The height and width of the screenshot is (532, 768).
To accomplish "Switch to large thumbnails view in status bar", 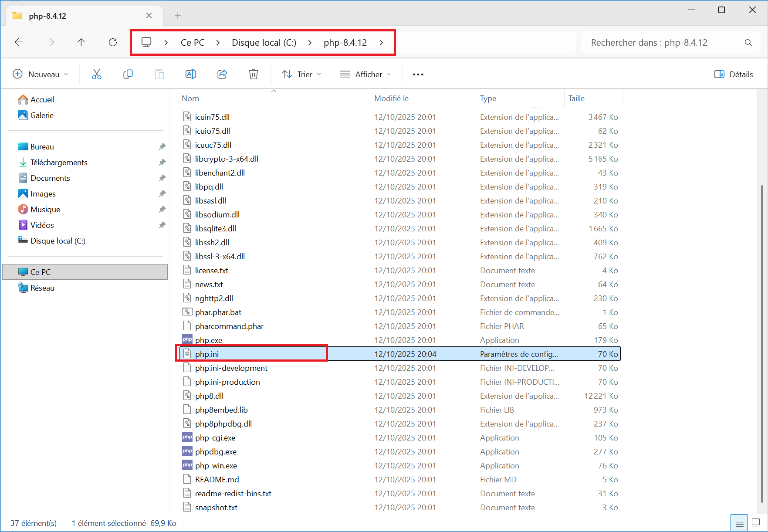I will (756, 522).
